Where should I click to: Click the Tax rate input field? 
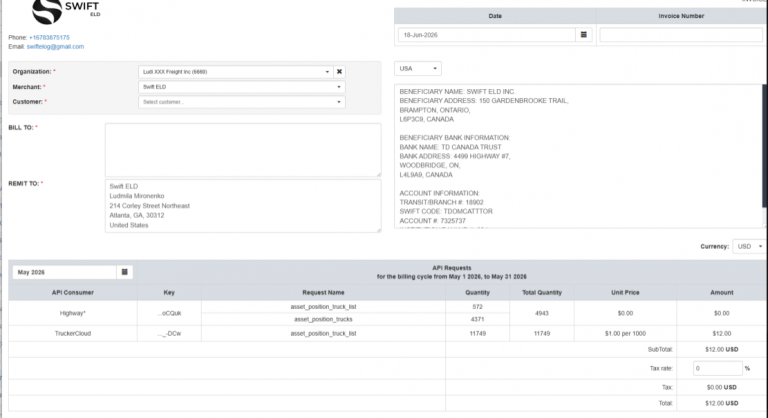coord(718,368)
